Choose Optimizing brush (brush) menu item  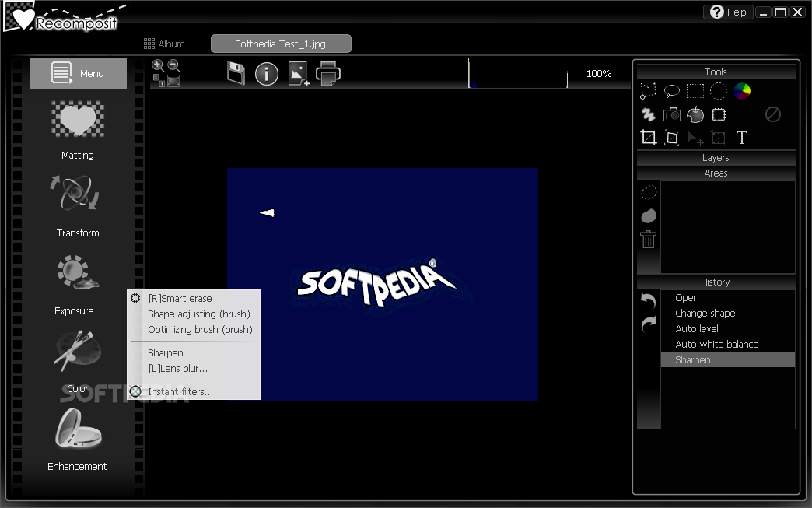pyautogui.click(x=194, y=329)
